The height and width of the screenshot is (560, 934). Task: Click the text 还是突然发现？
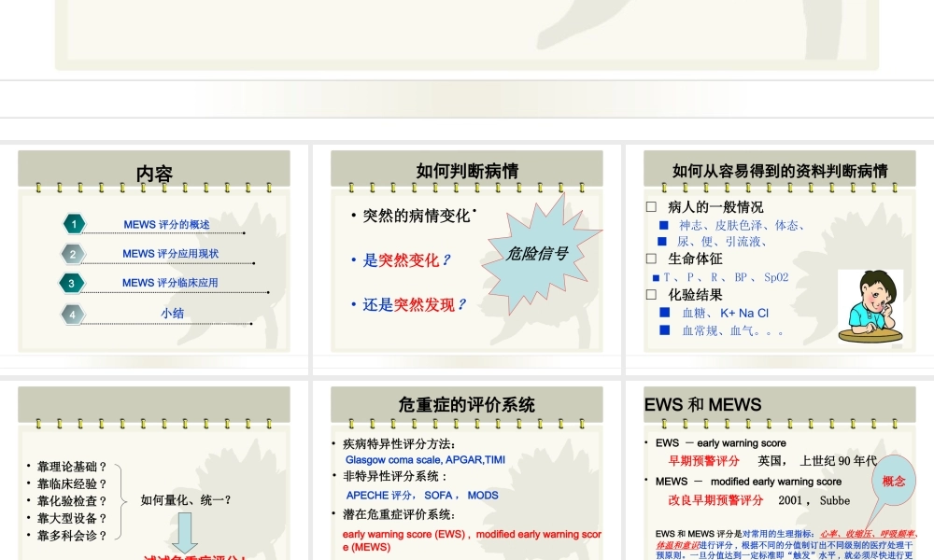point(416,304)
